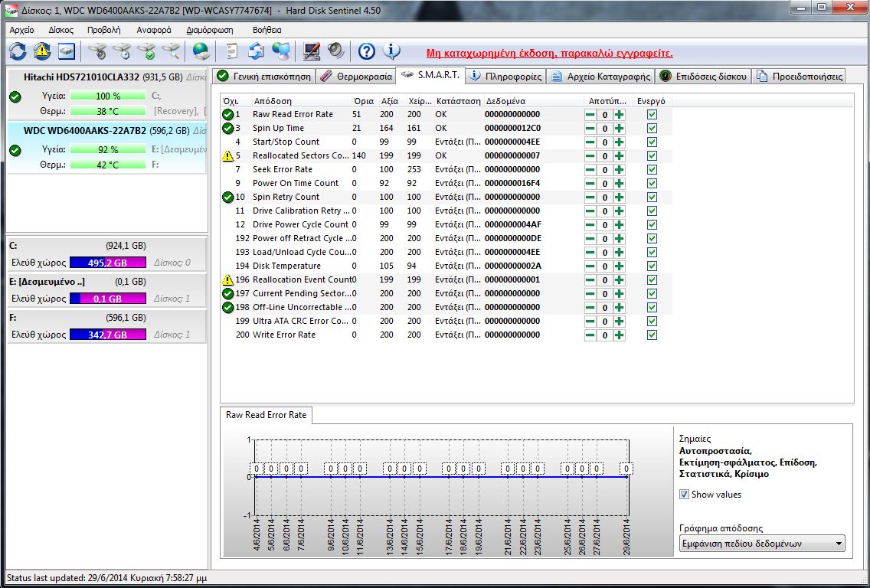Open the Αρχείο Καταγραφής tab
This screenshot has width=870, height=588.
click(600, 77)
